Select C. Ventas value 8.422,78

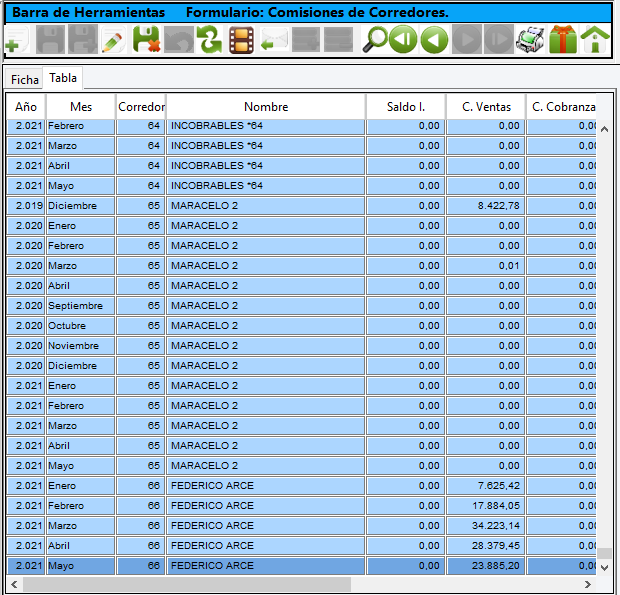486,206
